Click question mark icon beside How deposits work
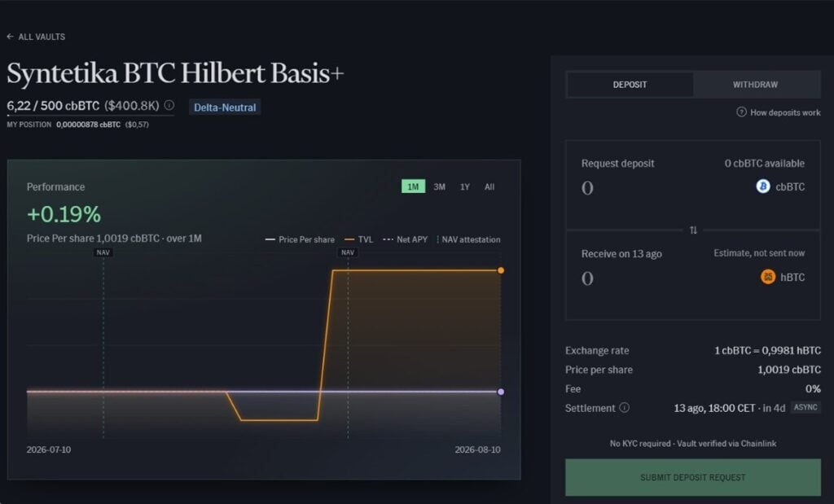834x504 pixels. pyautogui.click(x=741, y=112)
